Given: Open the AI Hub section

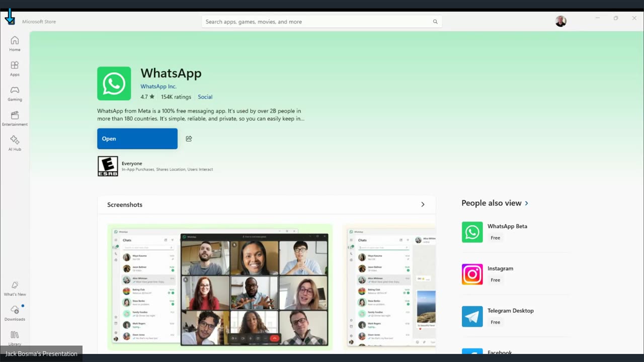Looking at the screenshot, I should pyautogui.click(x=15, y=143).
